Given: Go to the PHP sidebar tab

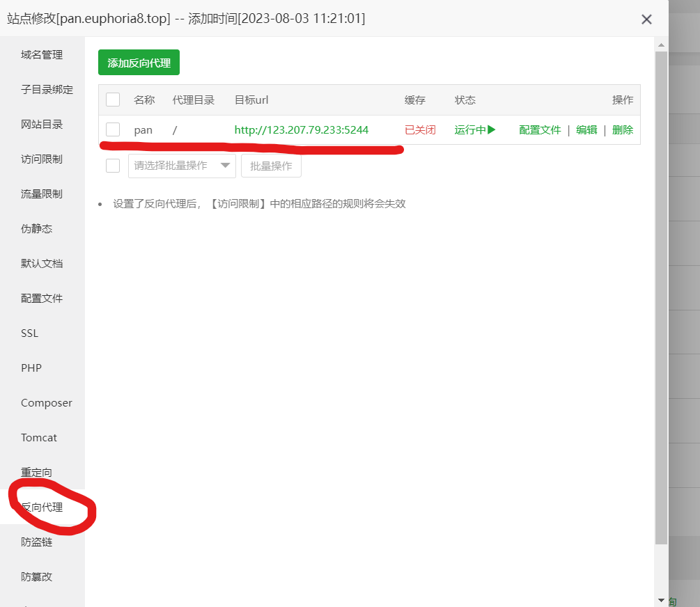Looking at the screenshot, I should tap(31, 368).
